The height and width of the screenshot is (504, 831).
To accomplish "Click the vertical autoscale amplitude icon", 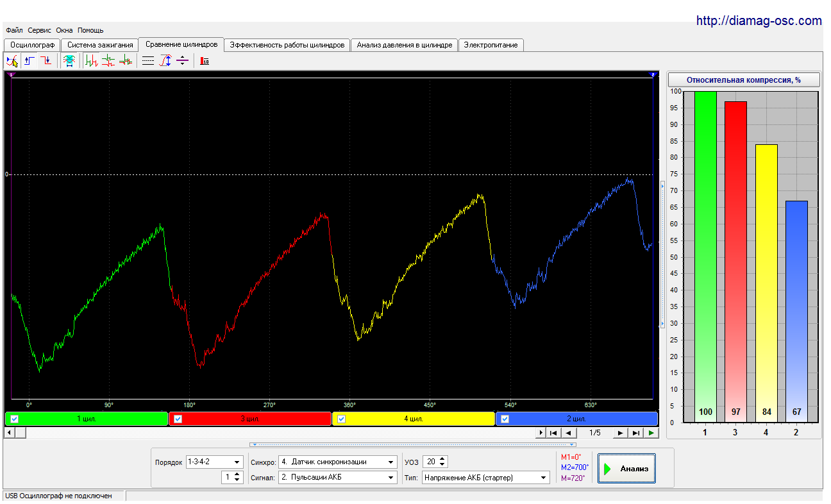I will click(x=165, y=61).
